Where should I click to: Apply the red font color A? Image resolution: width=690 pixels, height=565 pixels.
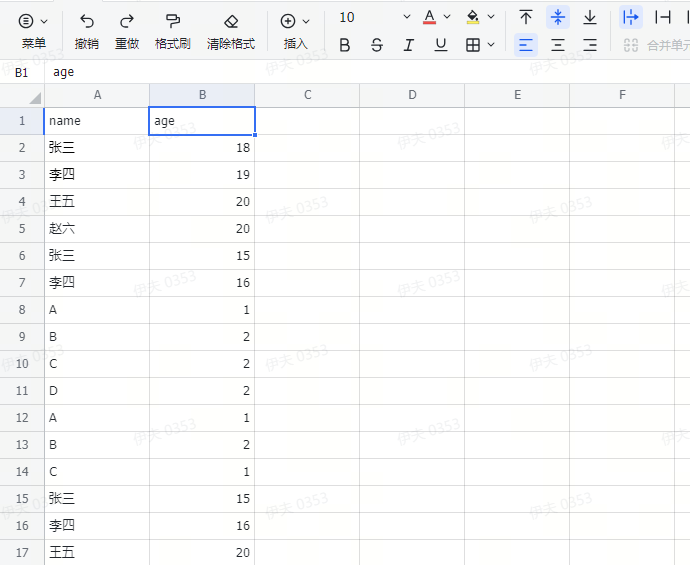click(429, 17)
